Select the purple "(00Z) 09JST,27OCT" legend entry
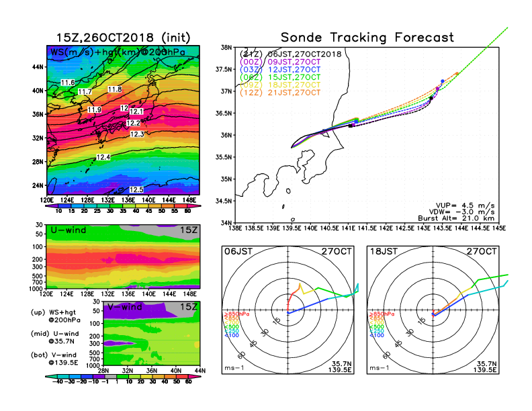 280,62
